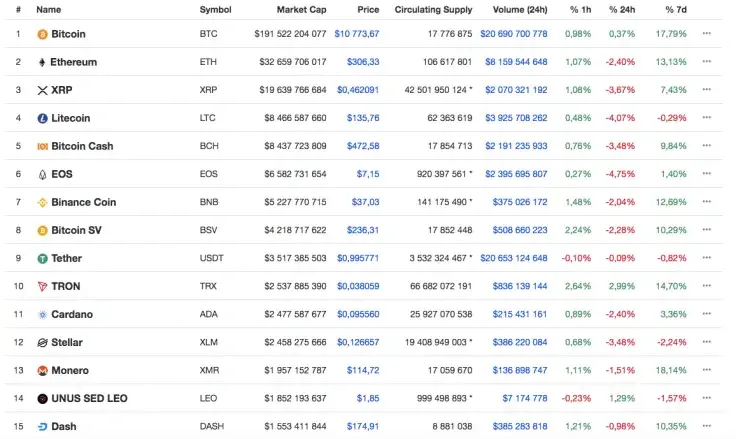The width and height of the screenshot is (736, 439).
Task: Click the Tether logo icon
Action: pyautogui.click(x=42, y=258)
